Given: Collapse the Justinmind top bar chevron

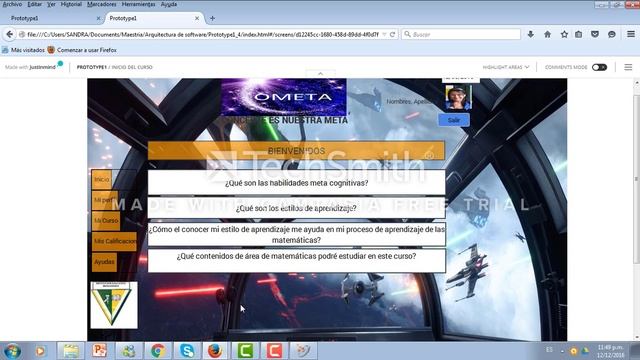Looking at the screenshot, I should pyautogui.click(x=320, y=73).
